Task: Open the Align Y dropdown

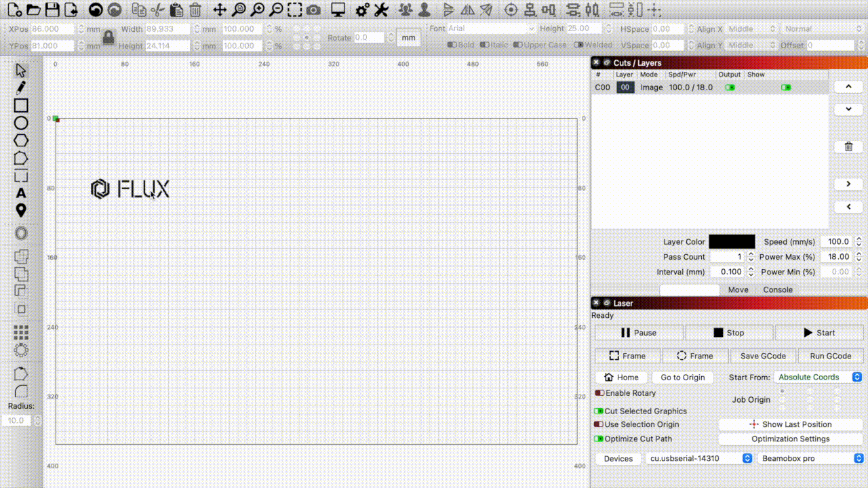Action: 752,45
